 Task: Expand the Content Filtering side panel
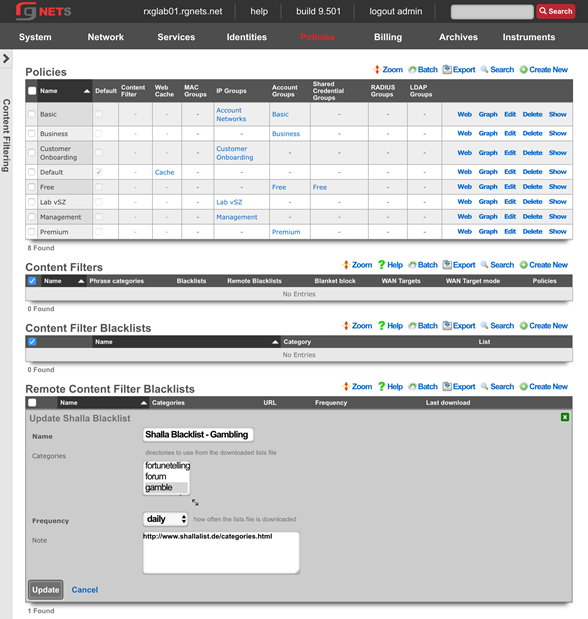click(x=6, y=59)
